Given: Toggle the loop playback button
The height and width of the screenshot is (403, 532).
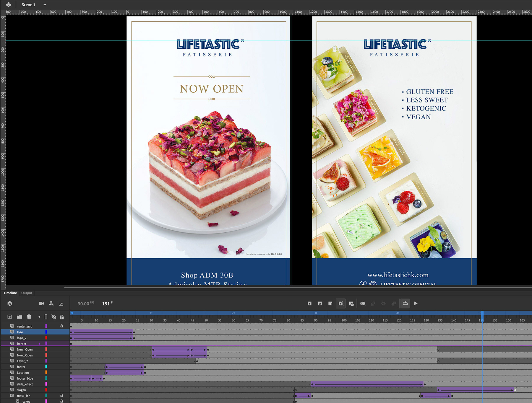Looking at the screenshot, I should (405, 304).
